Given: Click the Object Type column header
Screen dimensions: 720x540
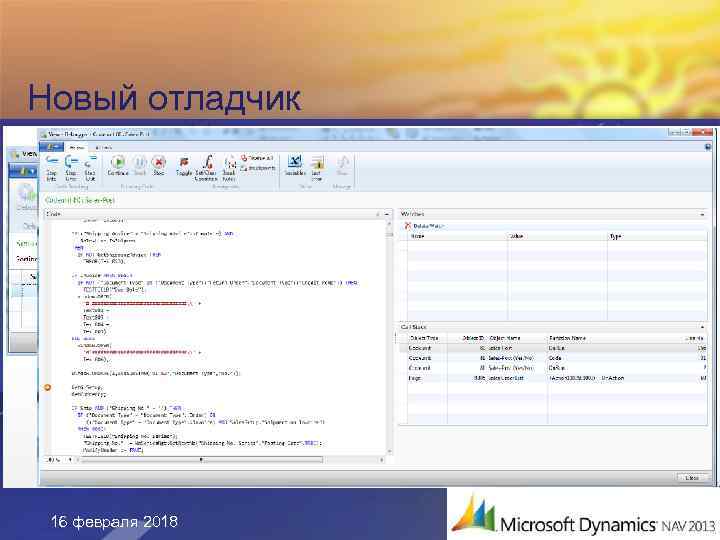Looking at the screenshot, I should click(427, 338).
